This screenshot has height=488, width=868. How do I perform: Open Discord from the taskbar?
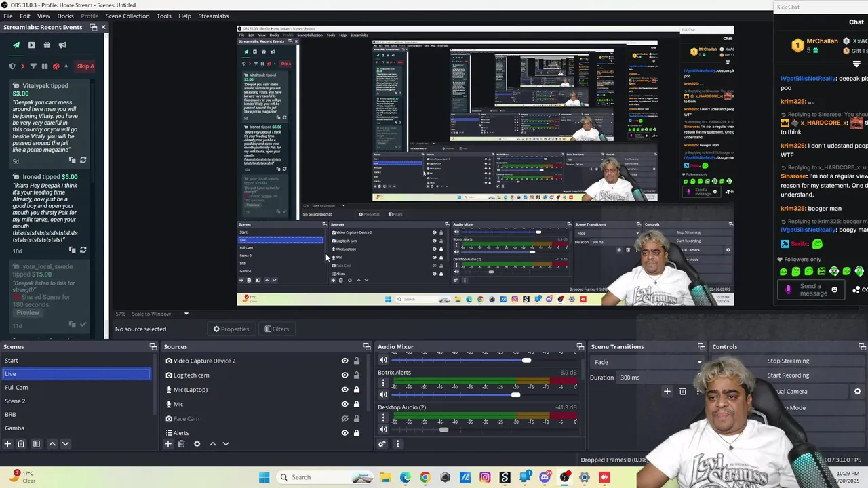[x=545, y=477]
